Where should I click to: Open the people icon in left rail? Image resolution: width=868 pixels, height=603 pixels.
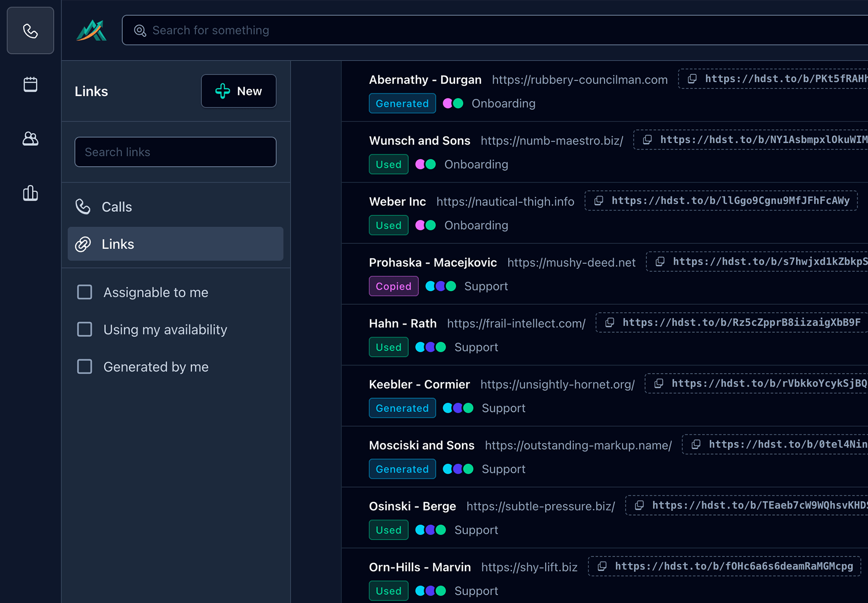pyautogui.click(x=30, y=139)
